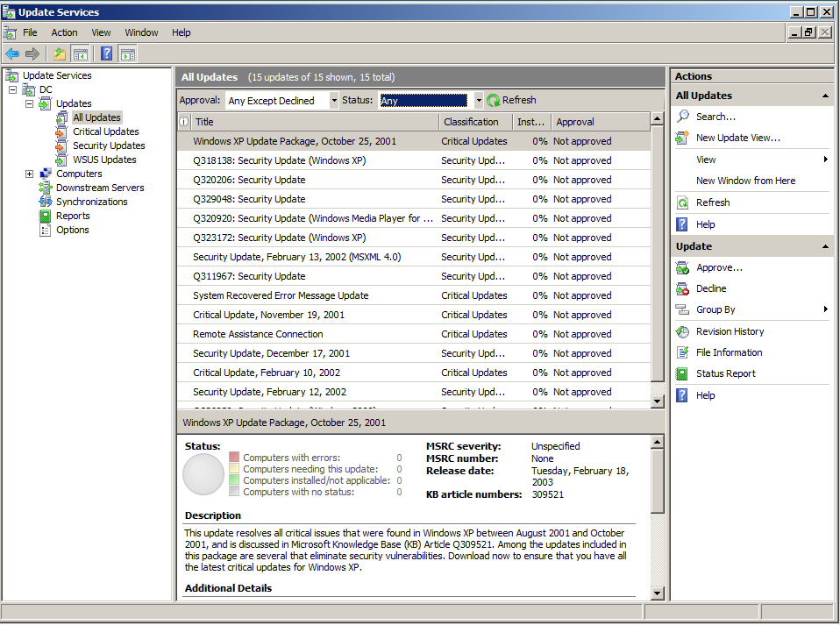Collapse the All Updates actions section
This screenshot has width=840, height=625.
[x=826, y=96]
